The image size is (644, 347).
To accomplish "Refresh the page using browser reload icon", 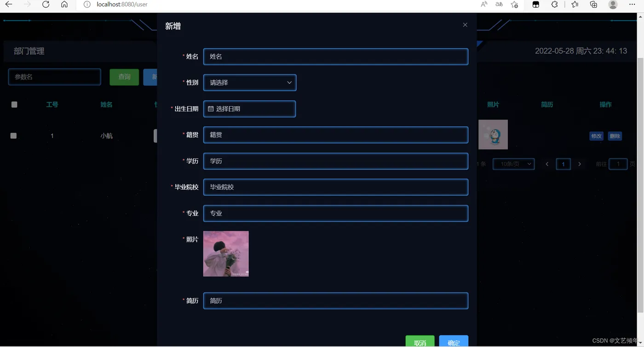I will point(45,5).
